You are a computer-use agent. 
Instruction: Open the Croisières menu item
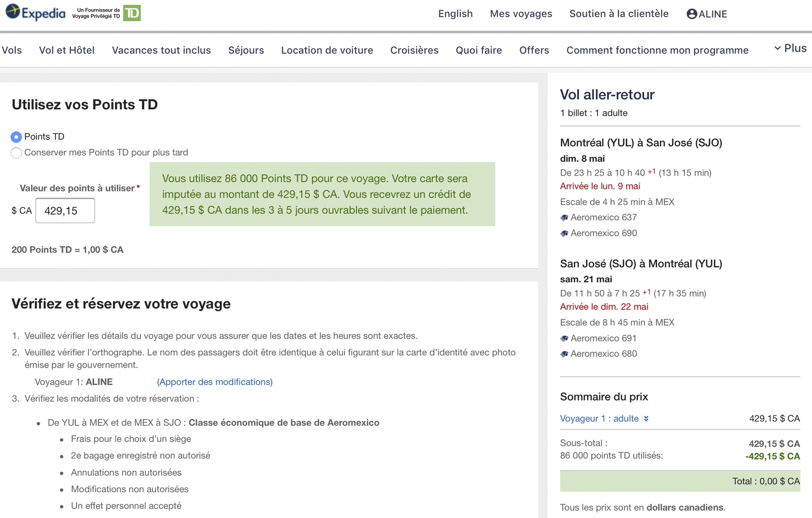(x=414, y=50)
